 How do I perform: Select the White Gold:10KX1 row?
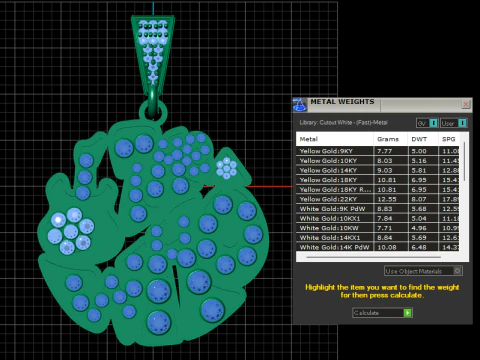pos(378,219)
